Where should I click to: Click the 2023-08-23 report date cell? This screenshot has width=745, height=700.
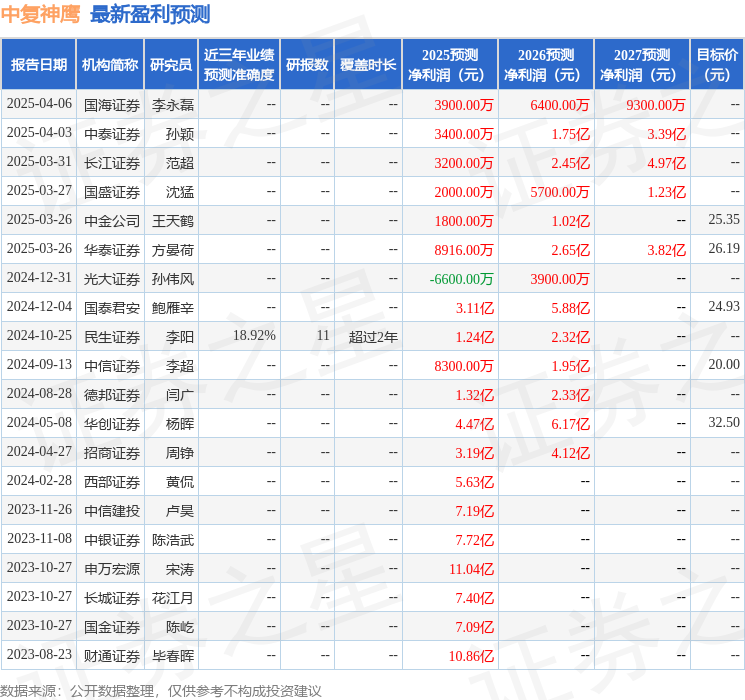pyautogui.click(x=39, y=656)
